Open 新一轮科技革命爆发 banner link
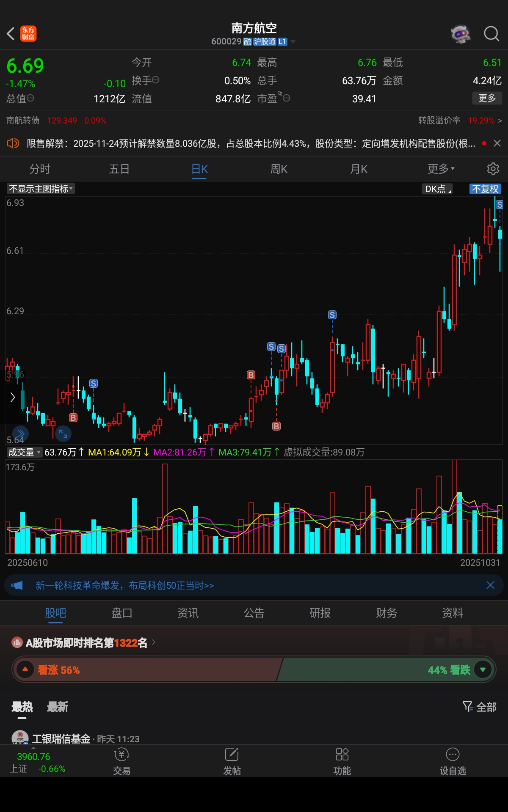Image resolution: width=508 pixels, height=812 pixels. [x=125, y=585]
